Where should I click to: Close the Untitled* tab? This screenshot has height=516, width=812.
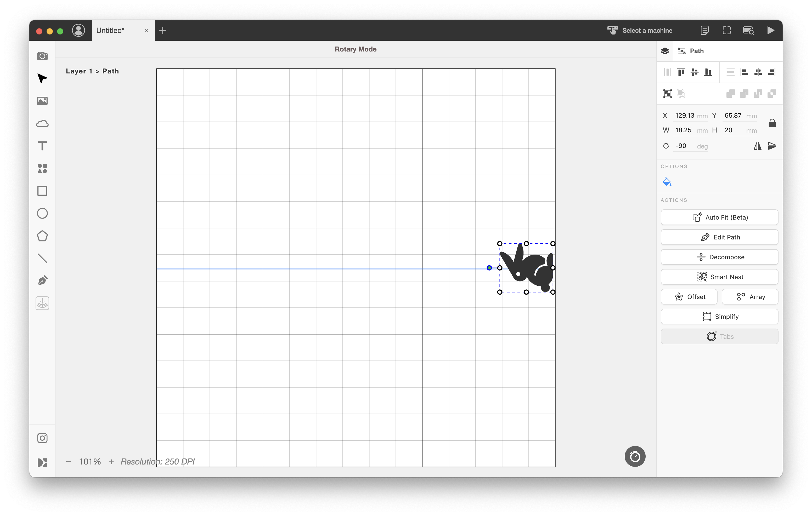coord(146,30)
